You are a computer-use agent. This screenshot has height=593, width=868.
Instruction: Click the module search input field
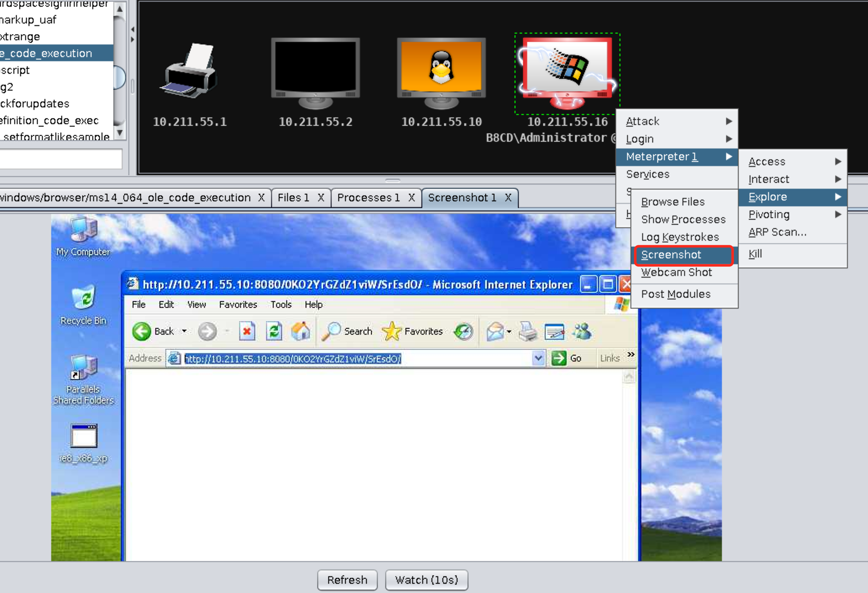[x=61, y=159]
